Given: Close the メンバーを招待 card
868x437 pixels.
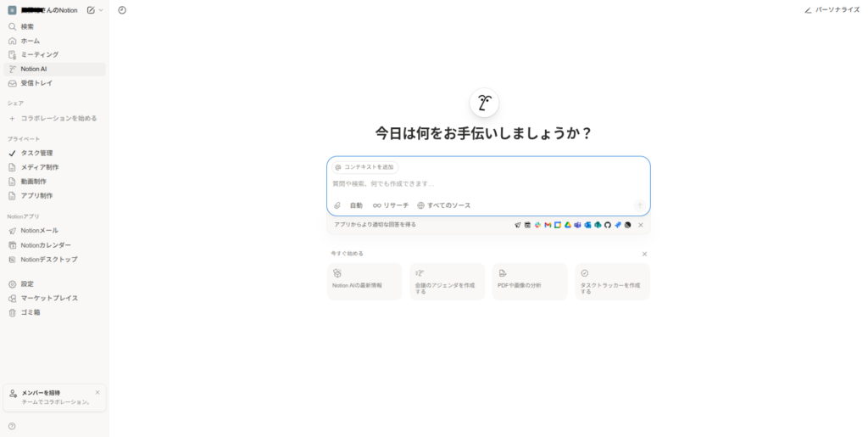Looking at the screenshot, I should (97, 393).
